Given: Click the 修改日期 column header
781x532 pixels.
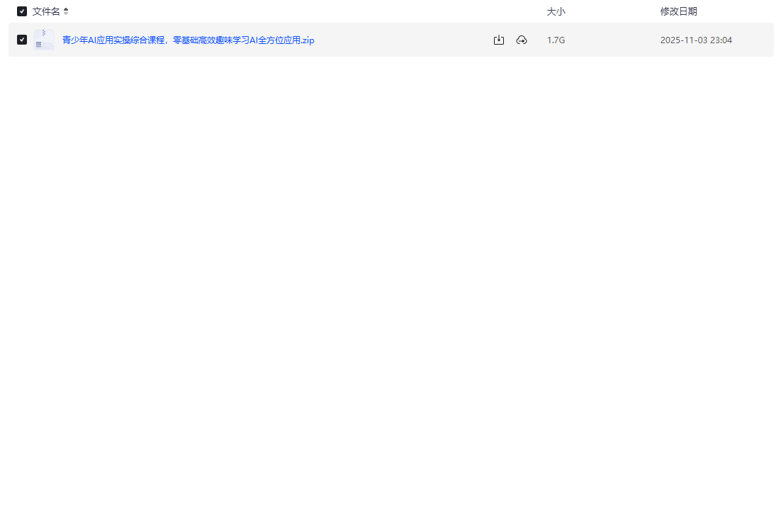Looking at the screenshot, I should tap(678, 11).
